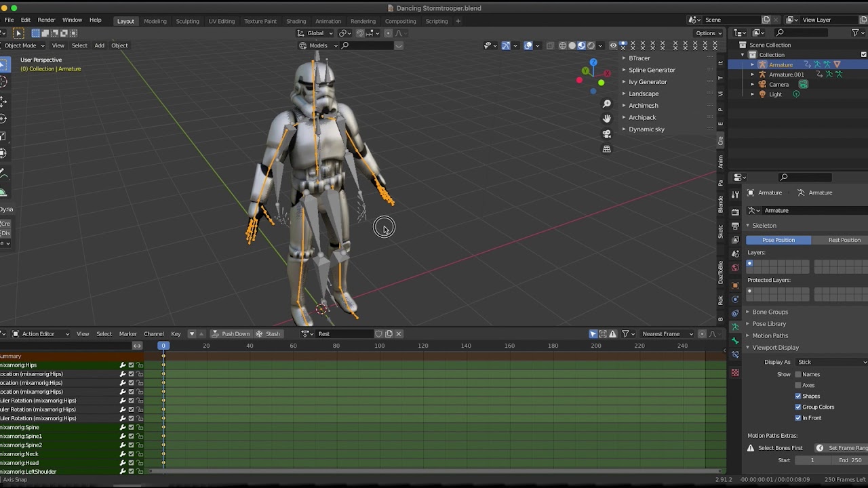Viewport: 868px width, 488px height.
Task: Expand Armature.001 in the outliner
Action: (752, 75)
